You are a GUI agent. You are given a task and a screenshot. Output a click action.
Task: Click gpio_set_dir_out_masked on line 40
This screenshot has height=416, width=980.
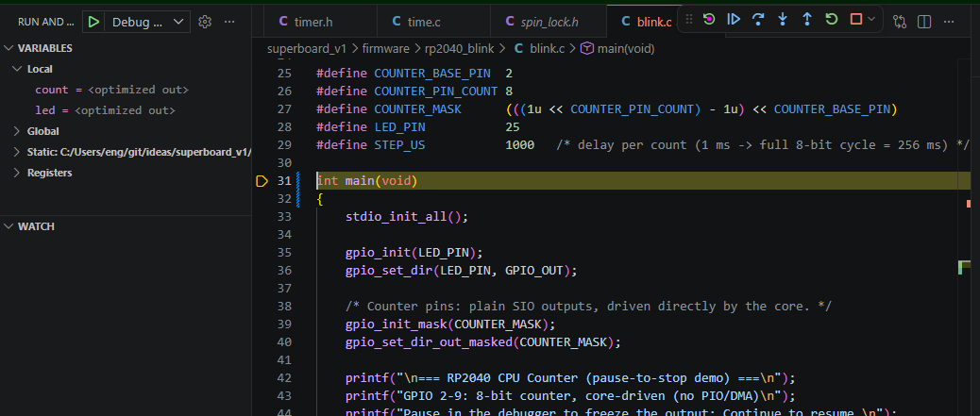pos(429,342)
